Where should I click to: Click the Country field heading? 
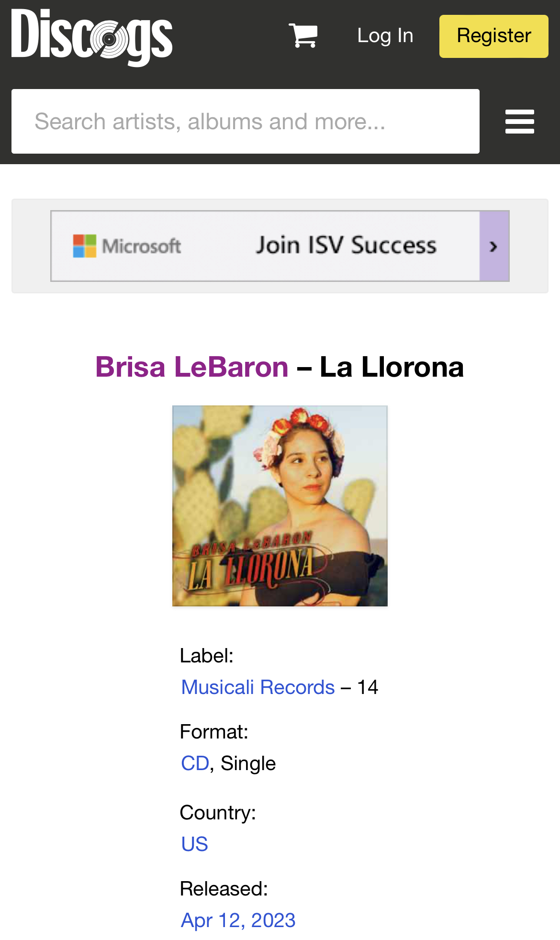pyautogui.click(x=218, y=813)
